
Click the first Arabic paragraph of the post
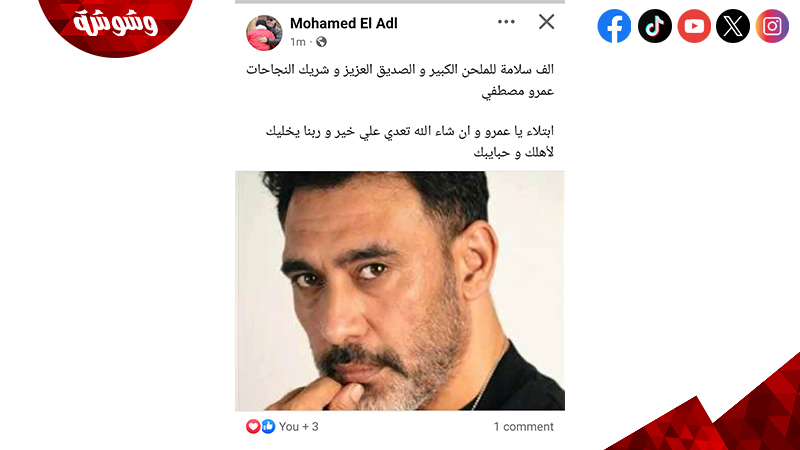(400, 80)
